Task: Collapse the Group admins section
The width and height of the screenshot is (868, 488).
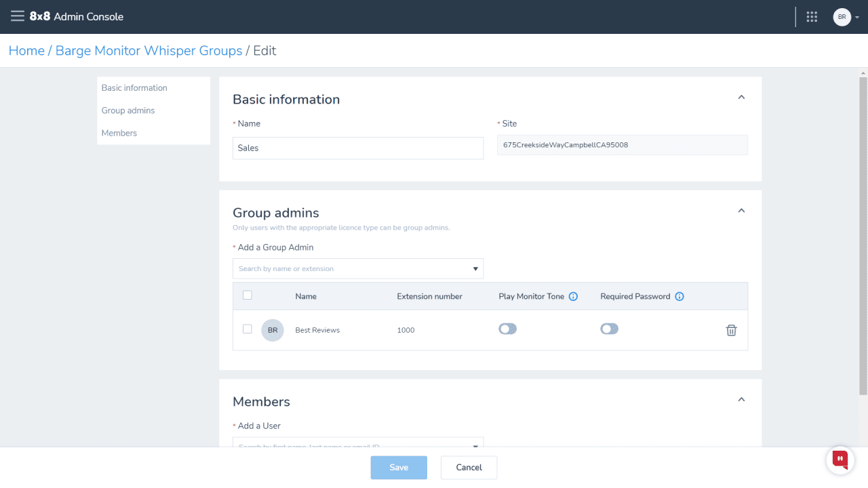Action: [741, 211]
